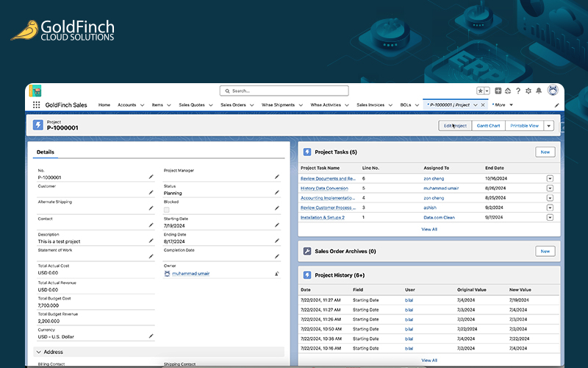Collapse the Address section
The height and width of the screenshot is (368, 588).
[x=39, y=353]
